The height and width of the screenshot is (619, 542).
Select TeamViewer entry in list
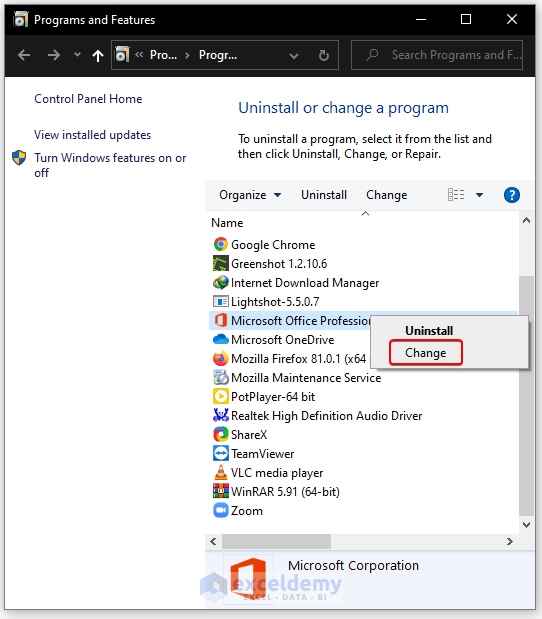tap(263, 454)
